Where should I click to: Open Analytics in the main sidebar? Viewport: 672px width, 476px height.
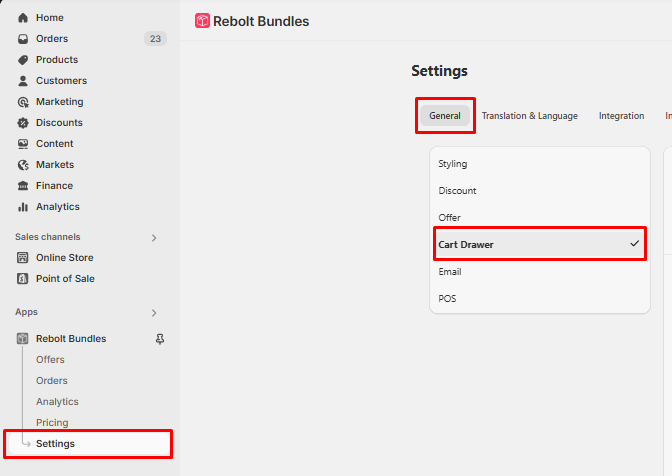click(58, 207)
